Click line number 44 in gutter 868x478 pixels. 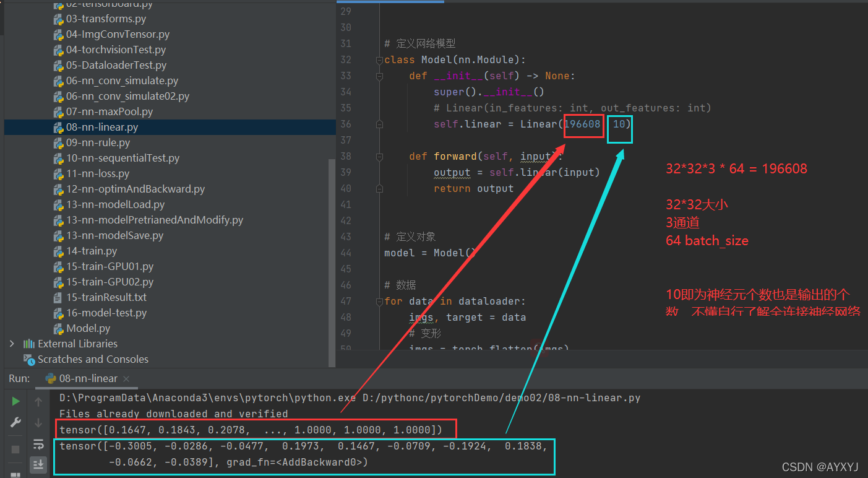click(345, 253)
